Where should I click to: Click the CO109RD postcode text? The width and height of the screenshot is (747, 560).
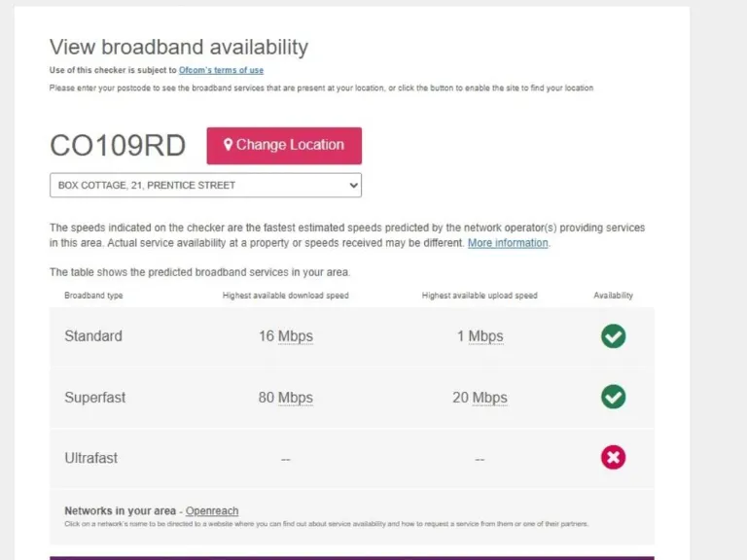click(x=118, y=146)
